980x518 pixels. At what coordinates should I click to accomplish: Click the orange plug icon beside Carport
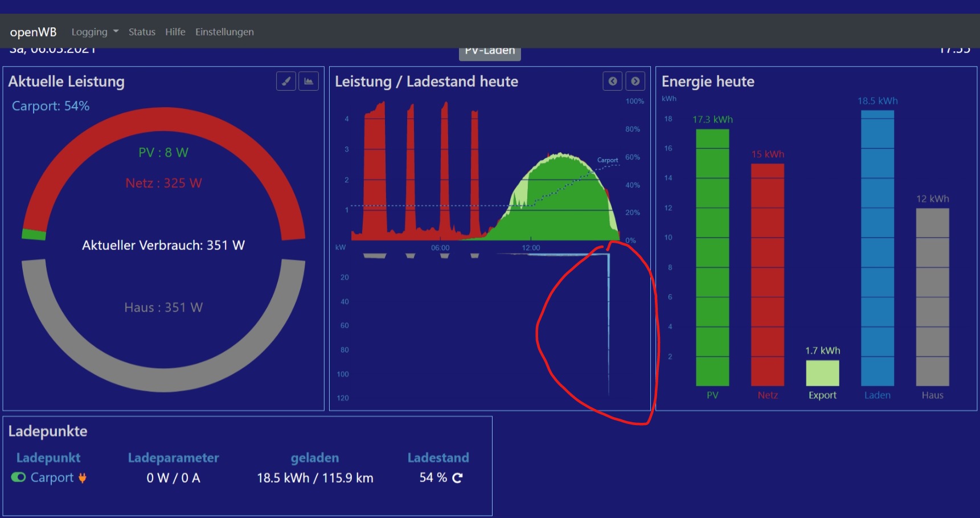click(83, 478)
